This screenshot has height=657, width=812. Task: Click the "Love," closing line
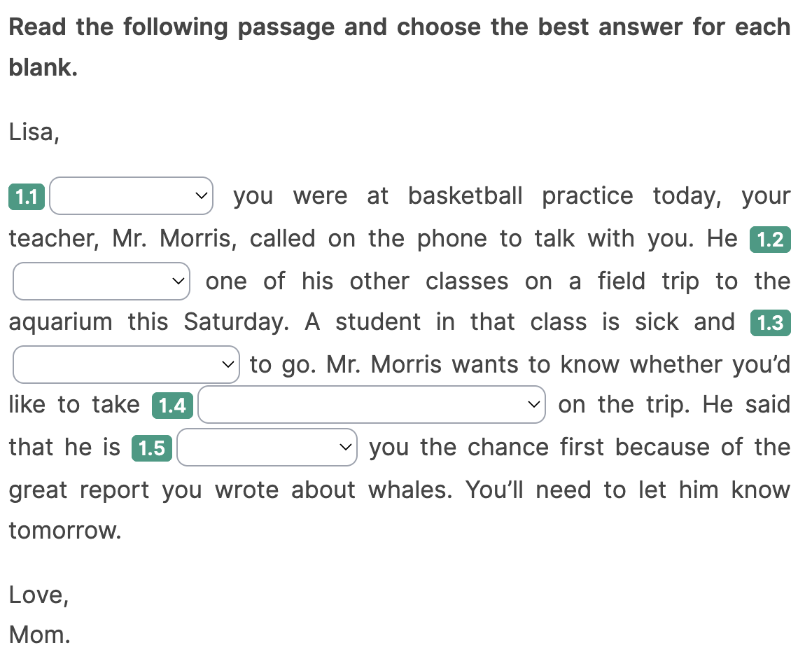[38, 595]
